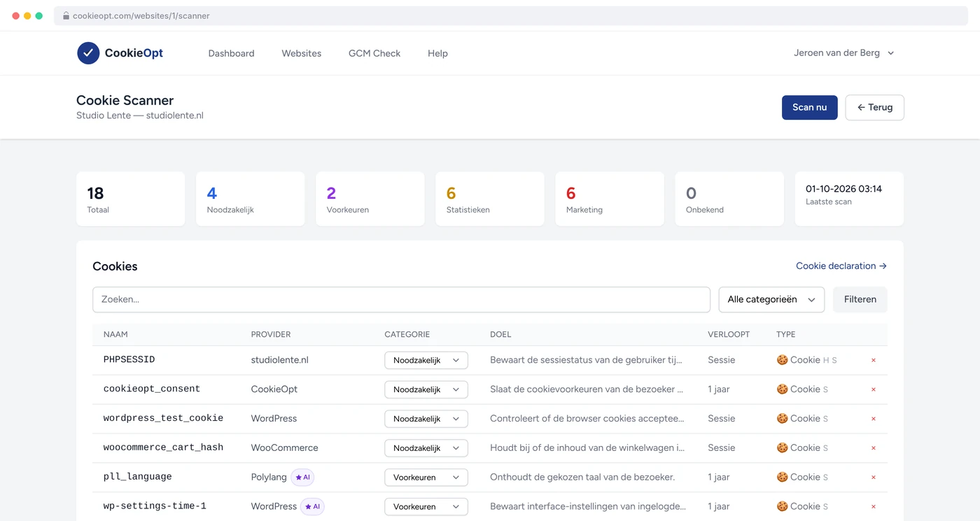Viewport: 980px width, 521px height.
Task: Delete the cookieopt_consent cookie row
Action: click(x=873, y=389)
